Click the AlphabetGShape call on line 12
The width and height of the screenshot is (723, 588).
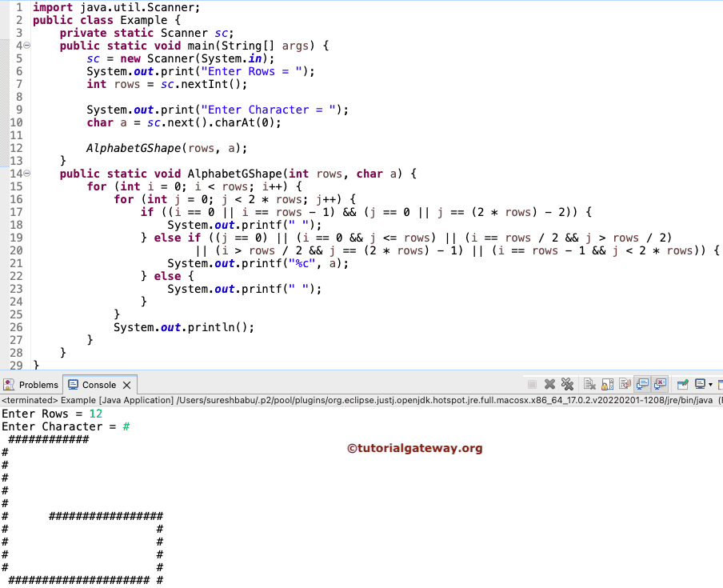[x=166, y=148]
